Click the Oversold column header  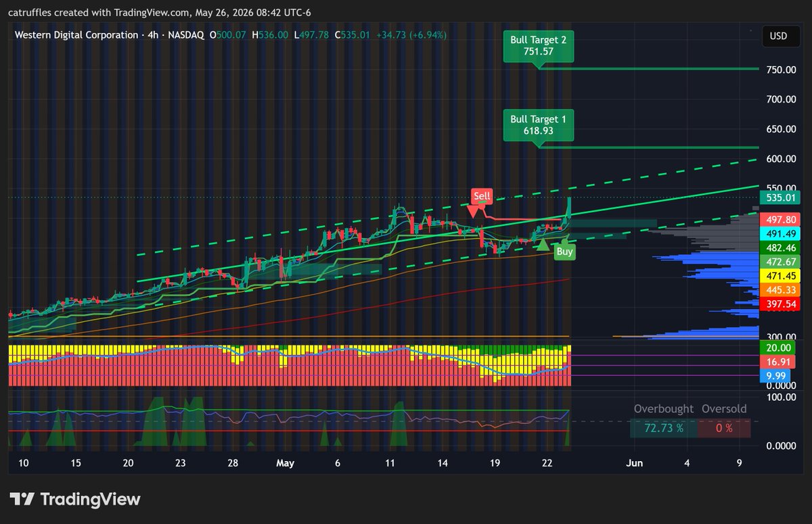click(x=724, y=409)
